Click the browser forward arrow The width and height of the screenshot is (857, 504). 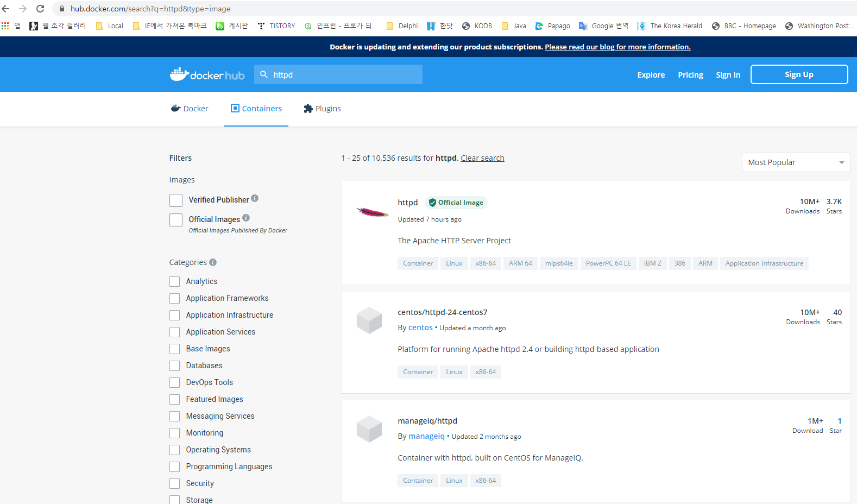pos(23,9)
